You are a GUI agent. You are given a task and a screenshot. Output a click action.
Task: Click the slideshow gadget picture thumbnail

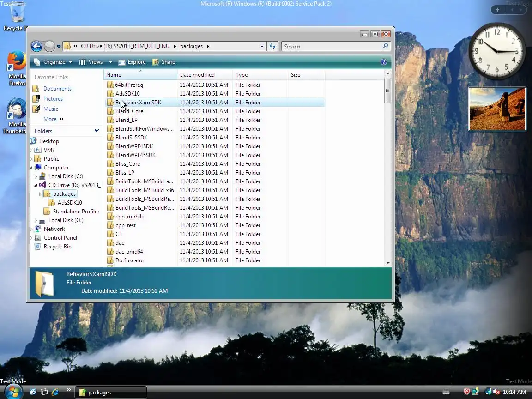[497, 109]
